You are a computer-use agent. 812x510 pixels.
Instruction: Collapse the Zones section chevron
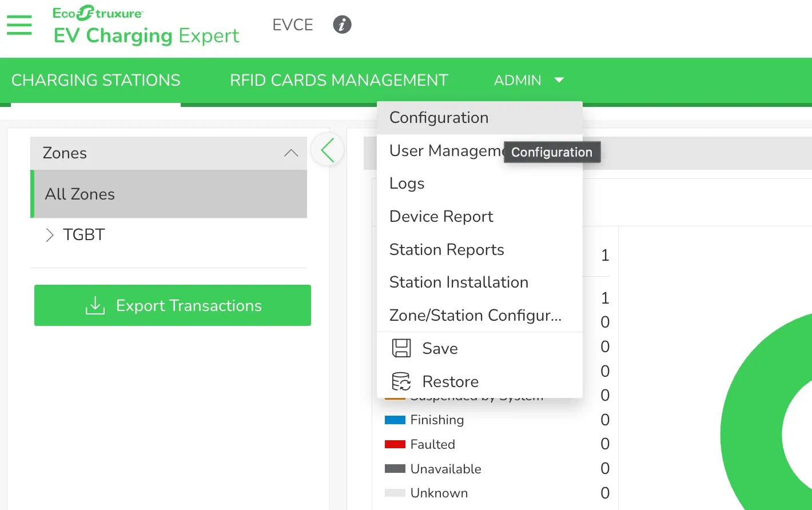tap(291, 153)
